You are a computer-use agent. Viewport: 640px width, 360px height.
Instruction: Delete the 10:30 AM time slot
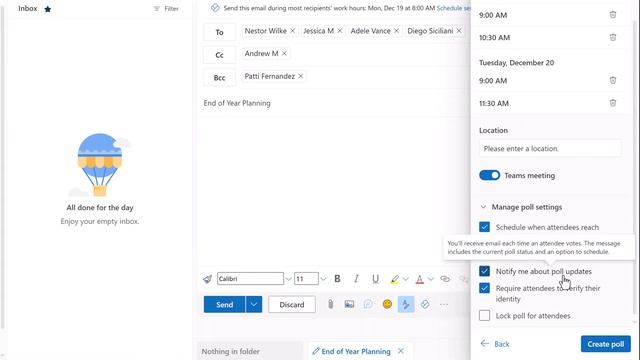(613, 38)
